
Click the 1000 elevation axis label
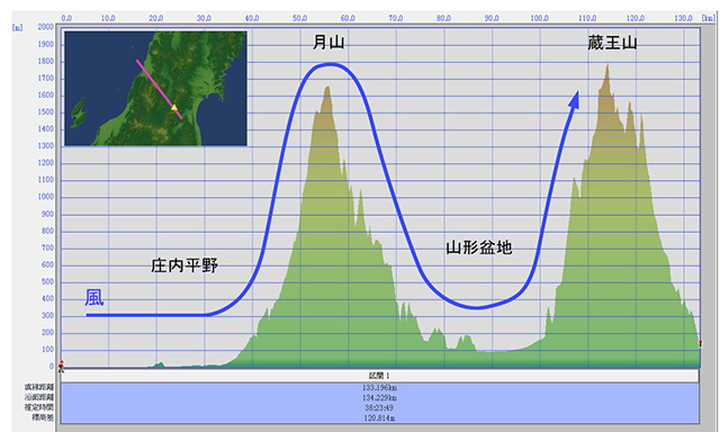pyautogui.click(x=45, y=196)
